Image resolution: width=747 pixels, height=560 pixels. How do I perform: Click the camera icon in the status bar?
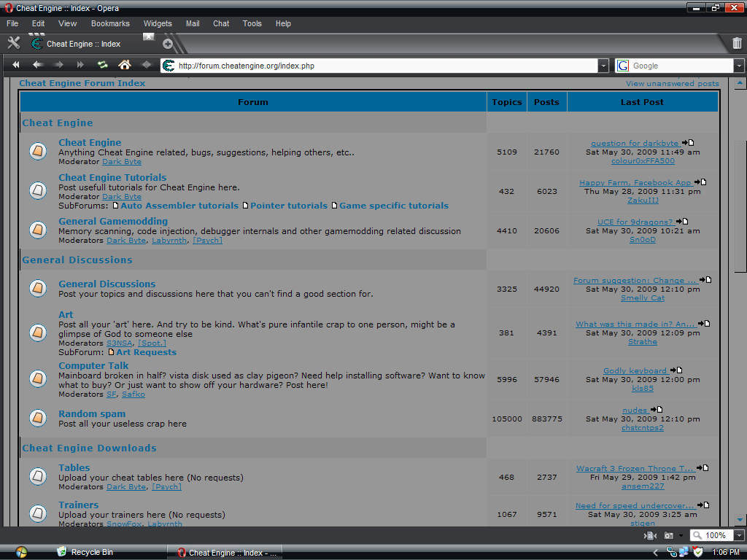pos(670,536)
